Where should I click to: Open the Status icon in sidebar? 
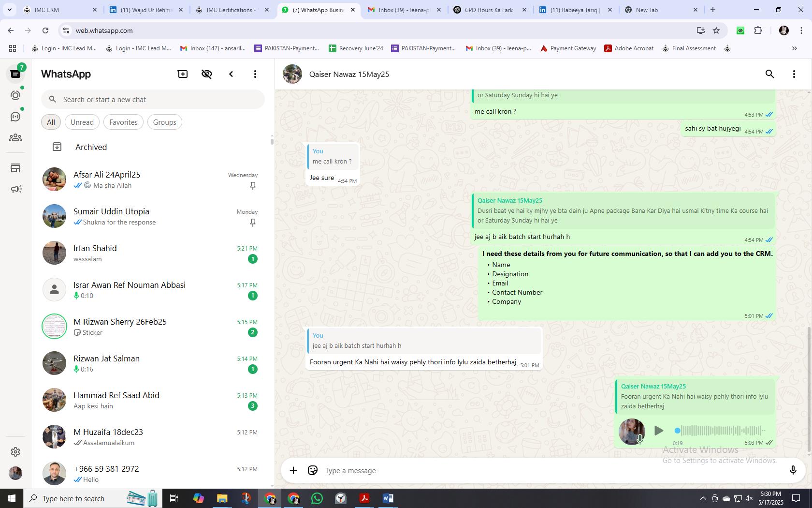(15, 95)
